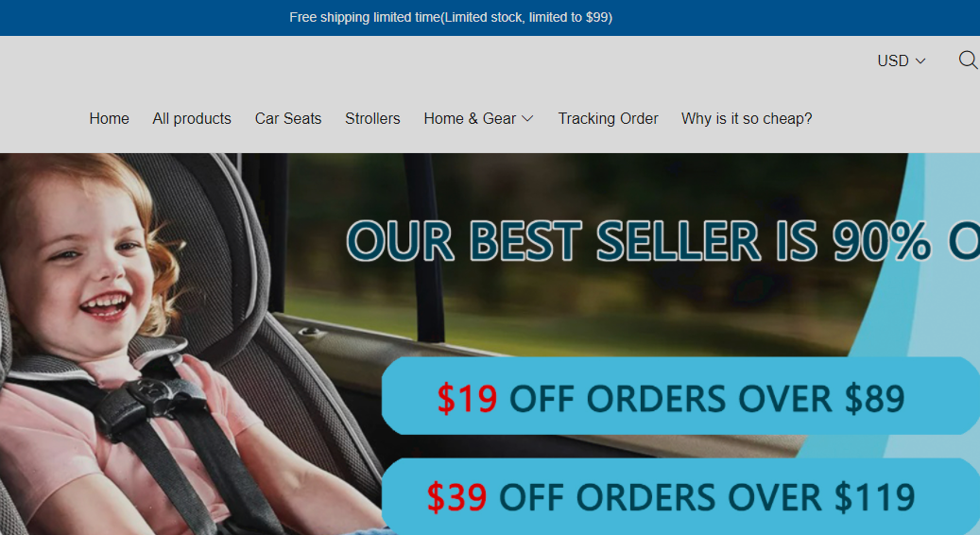
Task: Go to the Home menu item
Action: (110, 119)
